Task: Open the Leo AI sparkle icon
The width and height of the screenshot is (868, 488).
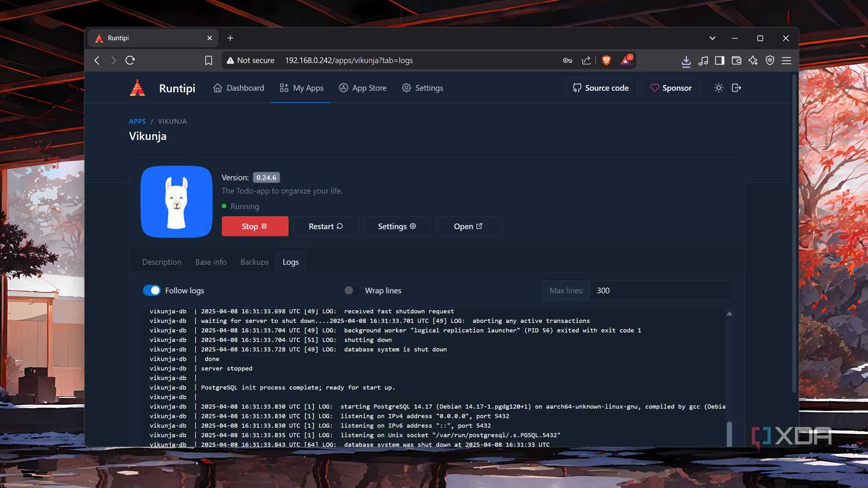Action: (753, 60)
